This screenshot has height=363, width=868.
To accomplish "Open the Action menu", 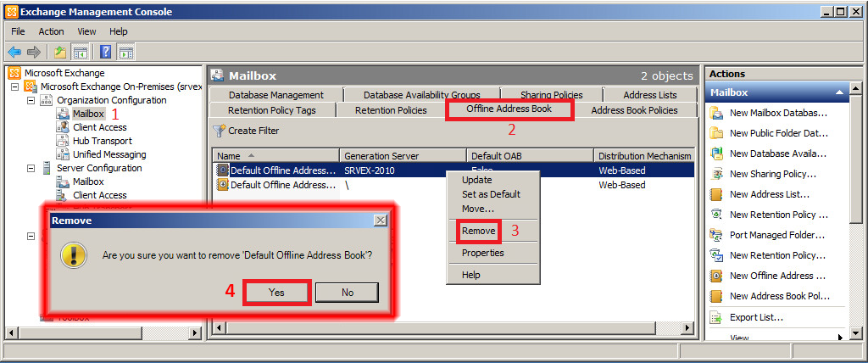I will pos(51,31).
